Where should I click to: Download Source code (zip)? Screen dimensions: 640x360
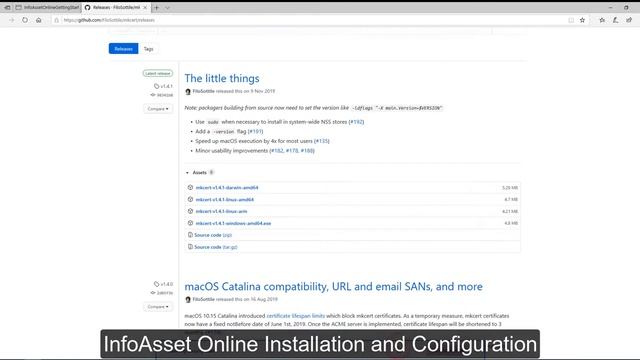click(213, 235)
